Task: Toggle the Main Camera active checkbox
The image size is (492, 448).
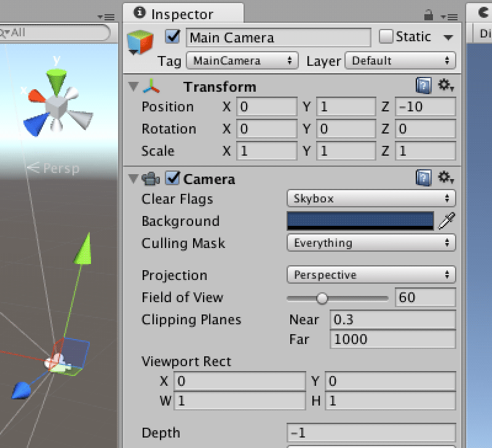Action: [x=173, y=36]
